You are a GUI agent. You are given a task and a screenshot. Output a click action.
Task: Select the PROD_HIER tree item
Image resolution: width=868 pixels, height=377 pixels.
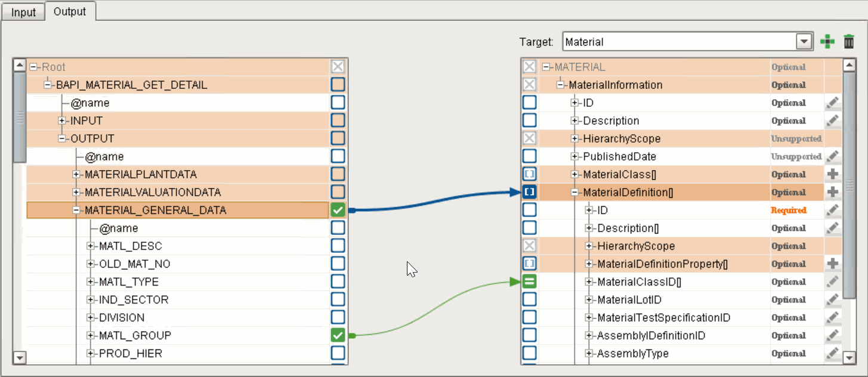coord(130,354)
